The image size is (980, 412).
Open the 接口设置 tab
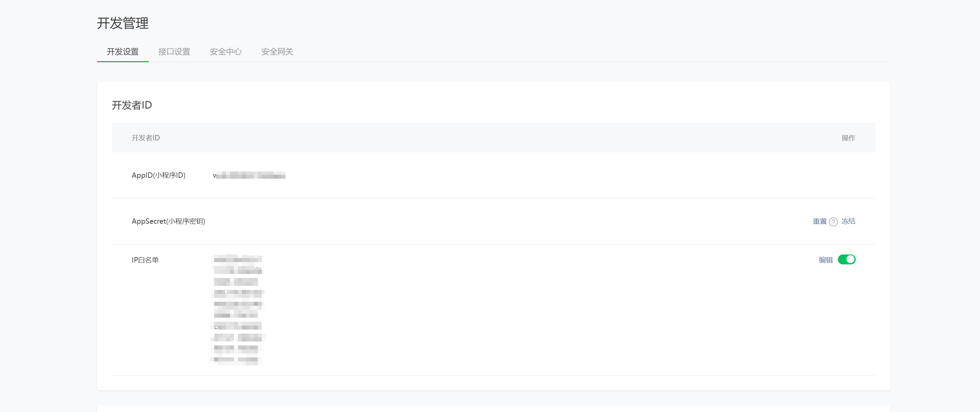174,52
